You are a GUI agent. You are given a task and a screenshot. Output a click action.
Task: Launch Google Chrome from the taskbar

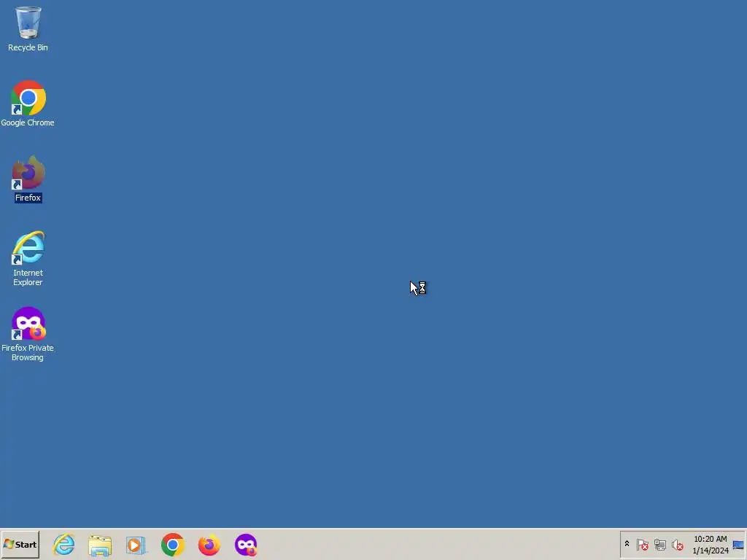point(172,545)
